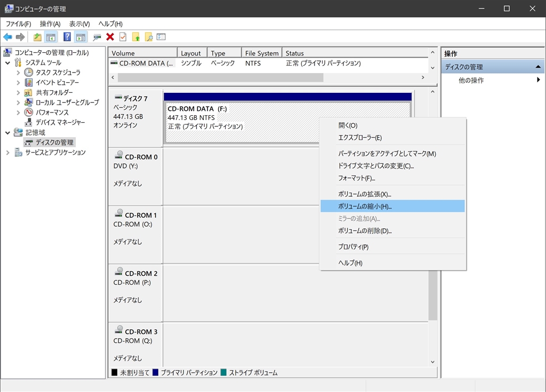The width and height of the screenshot is (546, 392).
Task: Click the disk pane vertical scrollbar thumb
Action: pyautogui.click(x=432, y=294)
